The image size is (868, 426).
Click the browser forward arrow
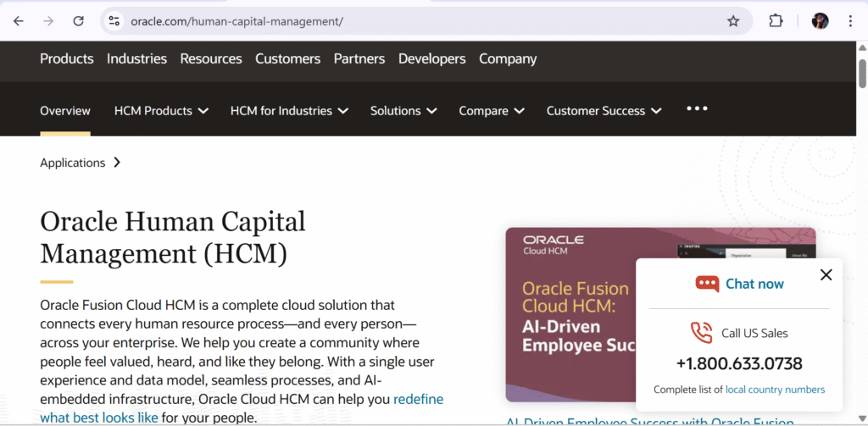[48, 21]
